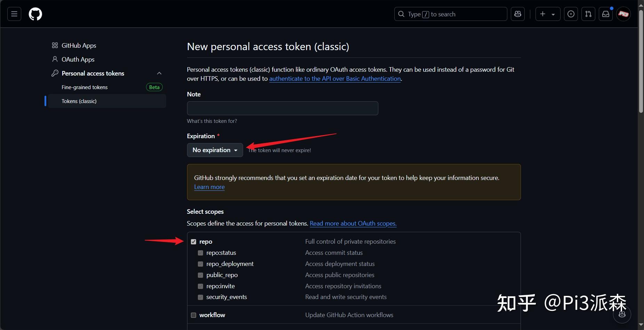Image resolution: width=644 pixels, height=330 pixels.
Task: Open OAuth Apps in sidebar
Action: coord(78,59)
